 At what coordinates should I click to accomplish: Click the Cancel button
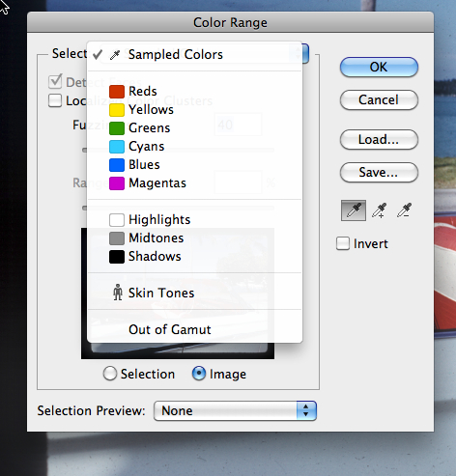coord(379,99)
